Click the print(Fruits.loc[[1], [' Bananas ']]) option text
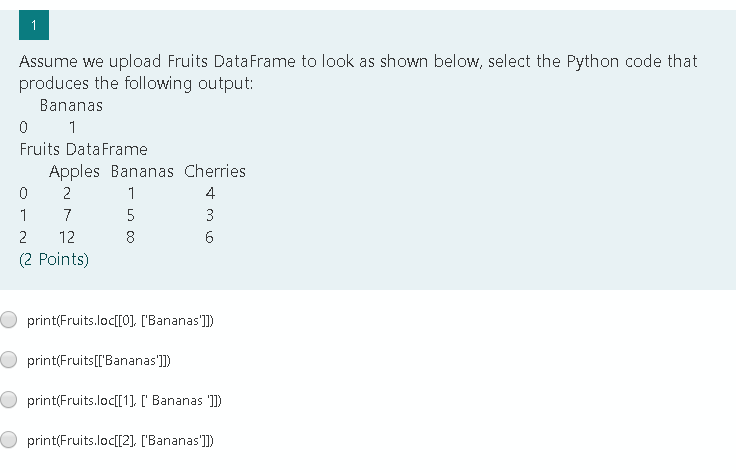 point(124,400)
